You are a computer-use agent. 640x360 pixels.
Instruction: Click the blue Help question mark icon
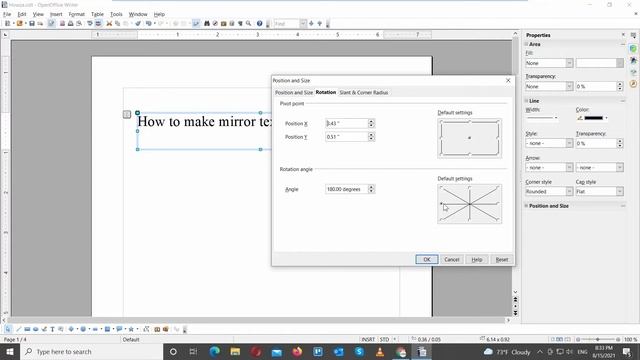coord(259,24)
